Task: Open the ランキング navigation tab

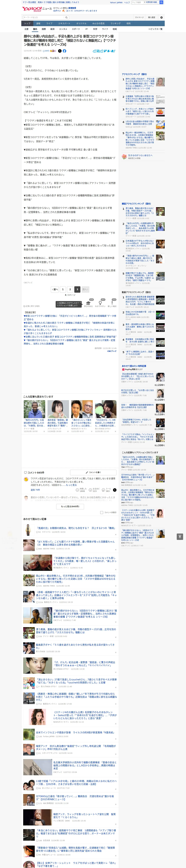Action: [x=115, y=24]
